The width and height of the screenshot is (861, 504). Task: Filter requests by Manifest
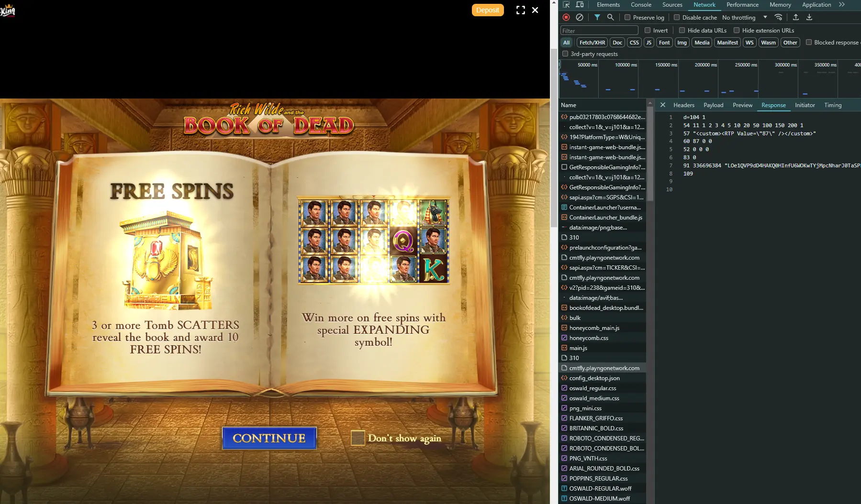(727, 43)
